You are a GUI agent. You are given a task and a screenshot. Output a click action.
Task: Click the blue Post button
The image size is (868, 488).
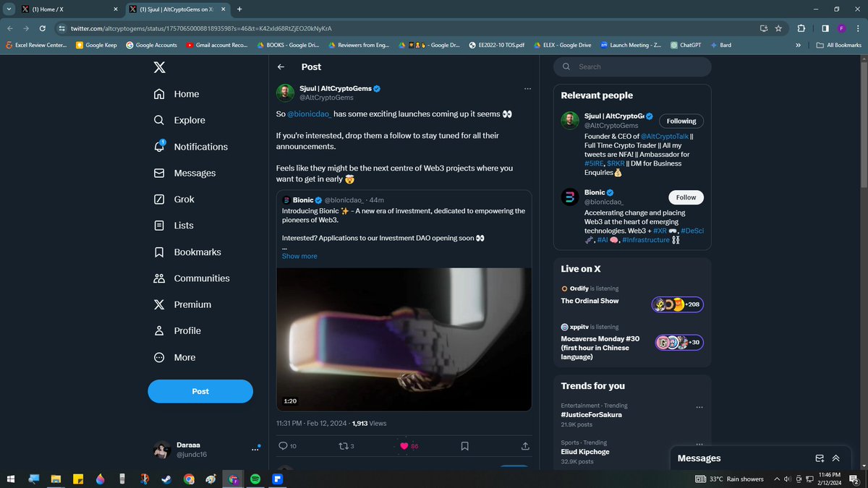[x=200, y=391]
